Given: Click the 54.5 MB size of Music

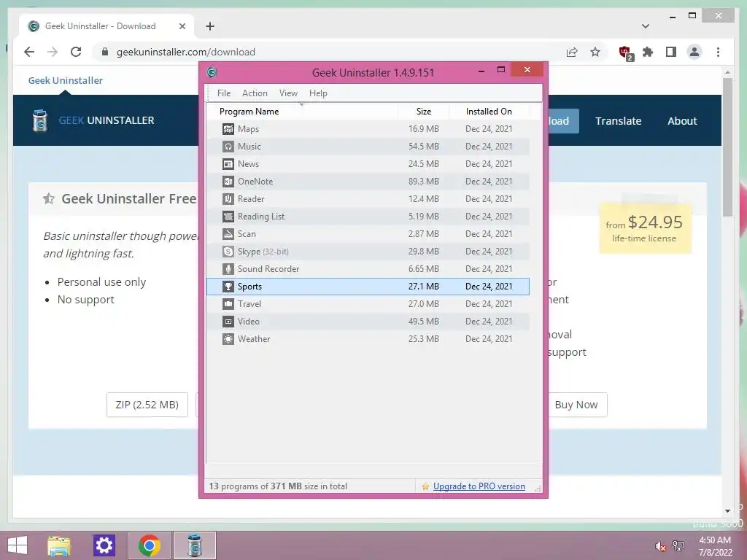Looking at the screenshot, I should [x=424, y=147].
